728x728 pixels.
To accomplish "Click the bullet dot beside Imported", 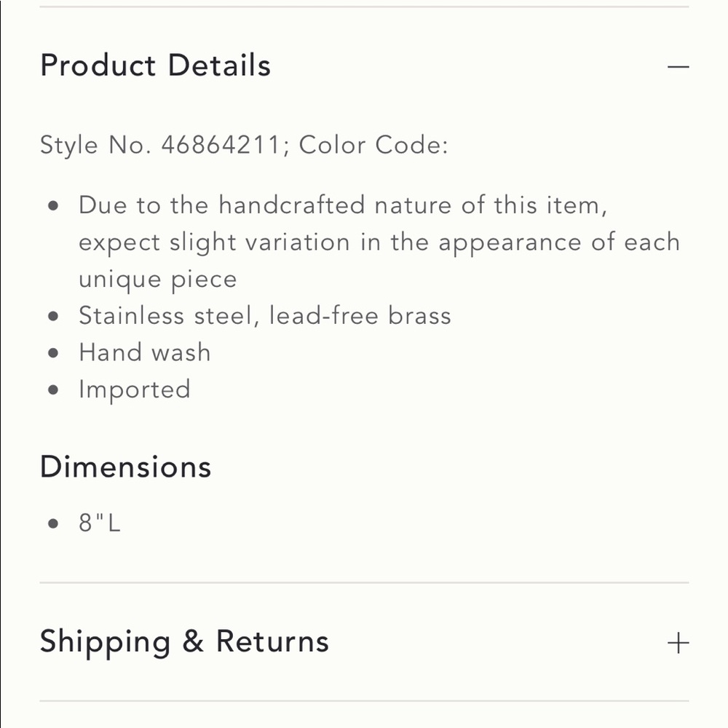I will tap(53, 390).
